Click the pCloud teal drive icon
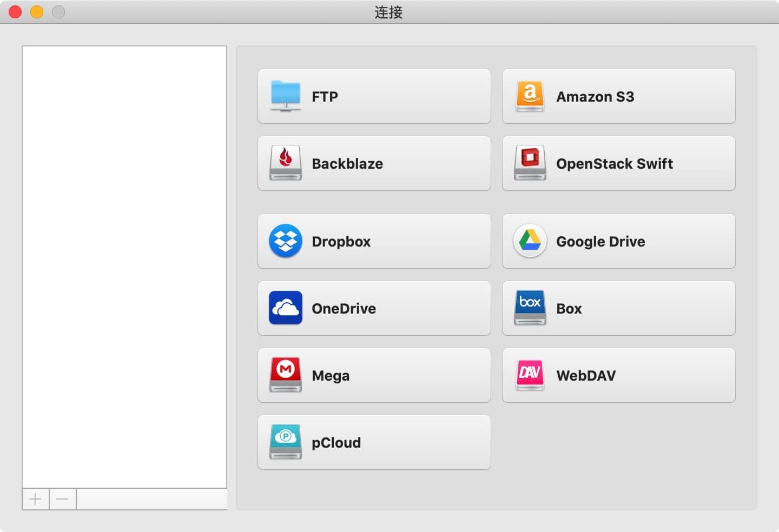 click(286, 442)
